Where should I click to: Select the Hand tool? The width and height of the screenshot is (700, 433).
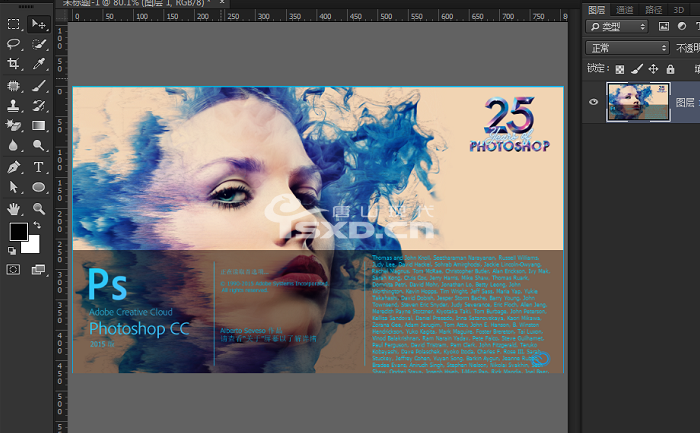point(13,208)
